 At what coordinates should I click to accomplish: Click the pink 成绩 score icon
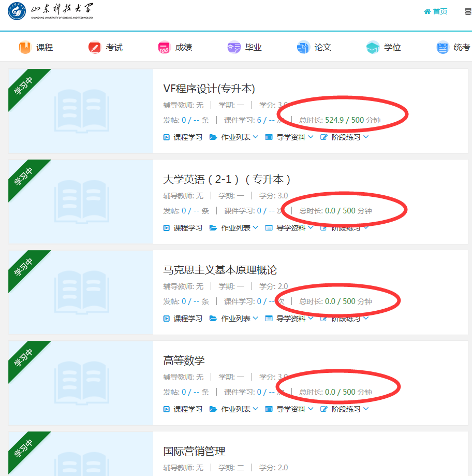163,47
